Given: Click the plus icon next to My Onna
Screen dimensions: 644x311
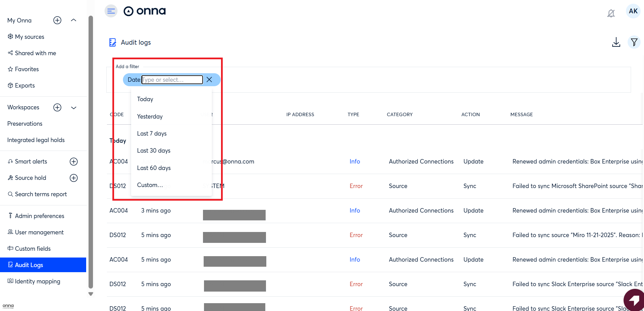Looking at the screenshot, I should (58, 20).
